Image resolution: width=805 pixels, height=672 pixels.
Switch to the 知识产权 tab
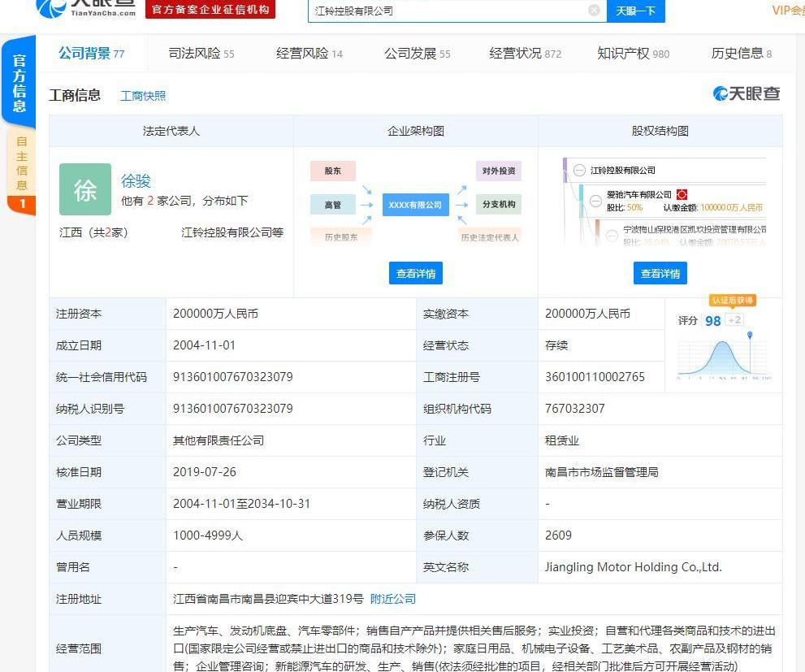pyautogui.click(x=634, y=53)
